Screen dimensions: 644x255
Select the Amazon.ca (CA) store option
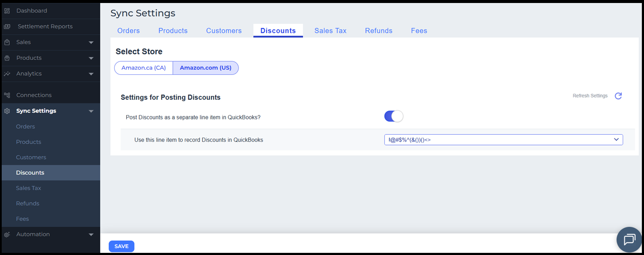pos(144,68)
